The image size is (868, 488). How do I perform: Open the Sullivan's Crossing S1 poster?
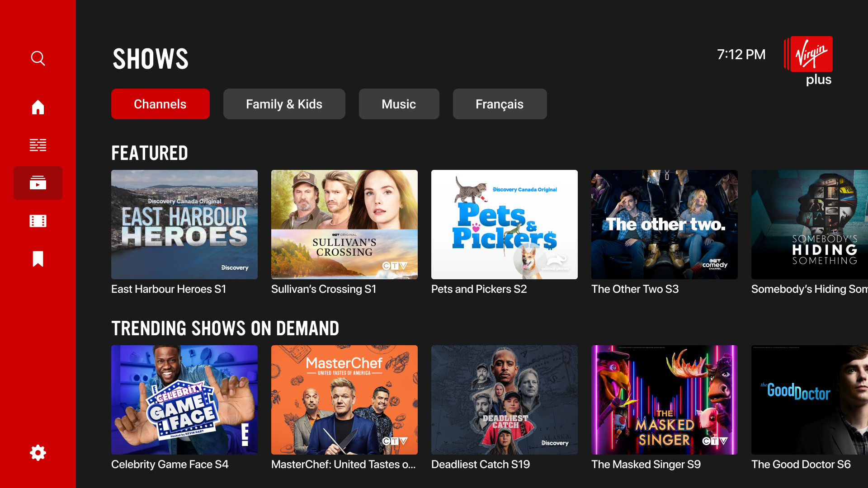[344, 225]
